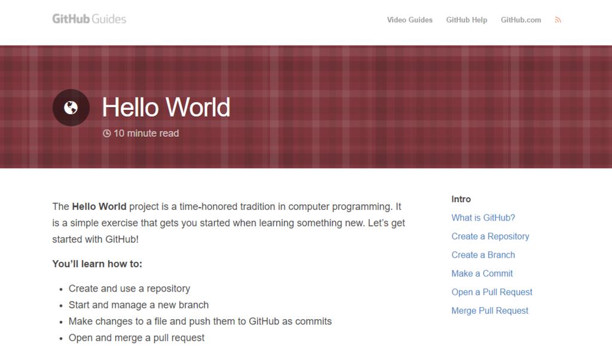Click the Hello World page title
612x364 pixels.
point(166,107)
